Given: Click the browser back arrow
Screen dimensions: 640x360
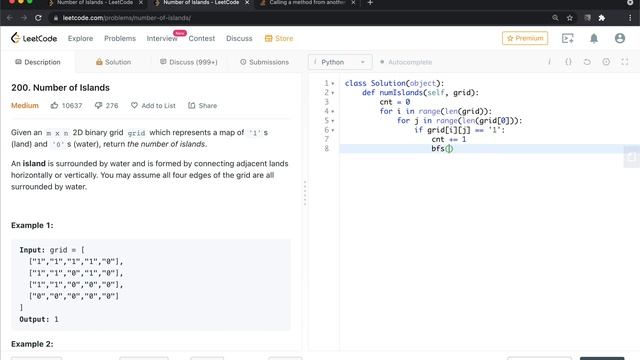Looking at the screenshot, I should tap(9, 18).
